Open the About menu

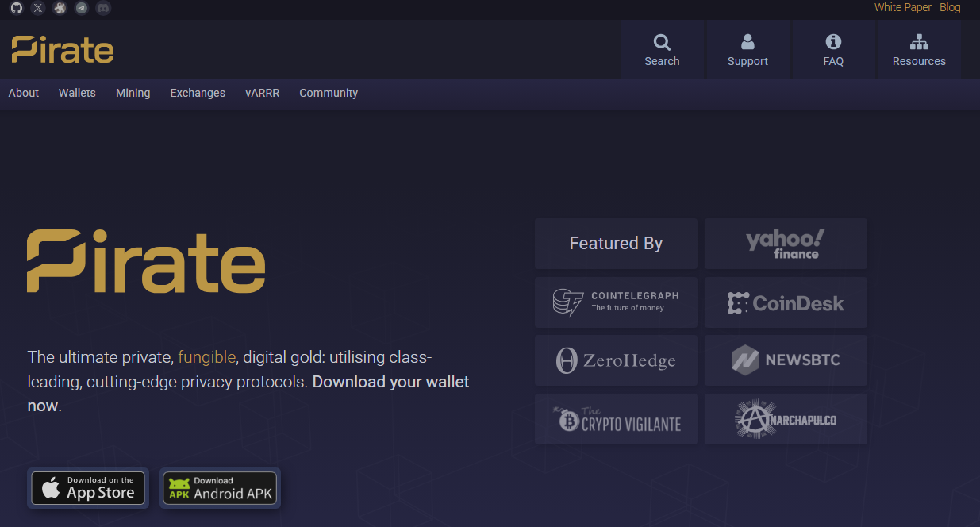pyautogui.click(x=24, y=93)
